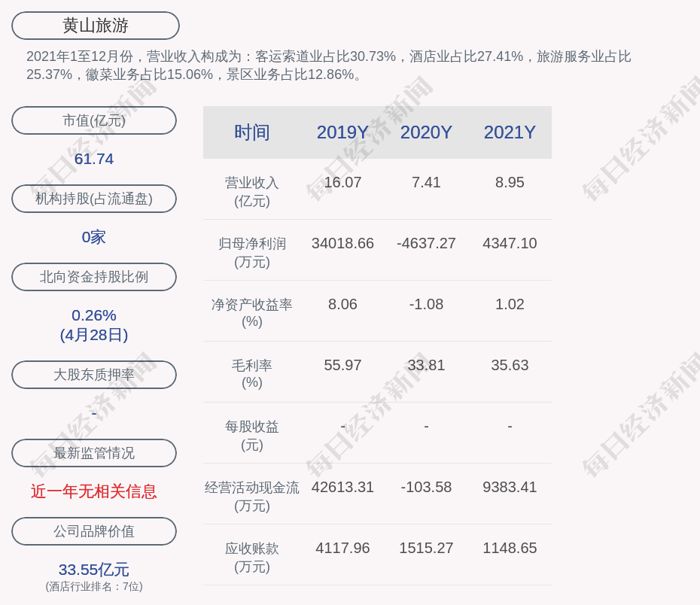The height and width of the screenshot is (605, 700).
Task: Select the 2019Y column header
Action: pos(342,132)
